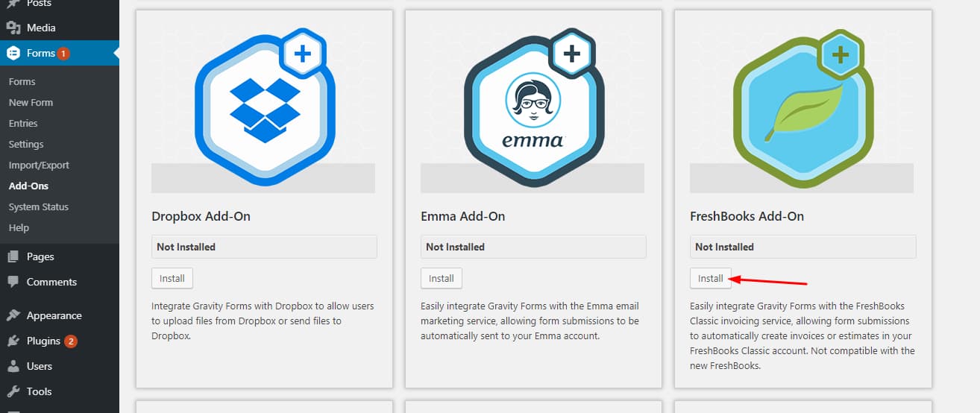
Task: Open the System Status page
Action: (x=39, y=206)
